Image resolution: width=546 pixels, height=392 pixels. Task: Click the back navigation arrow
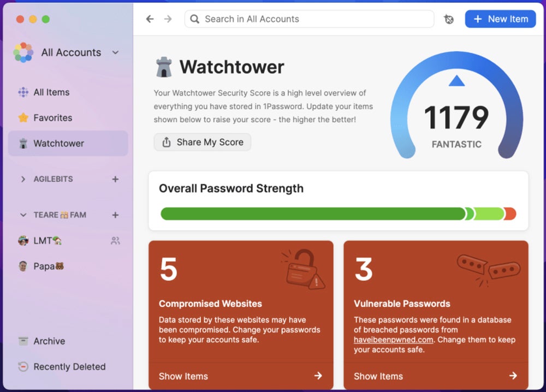[150, 19]
